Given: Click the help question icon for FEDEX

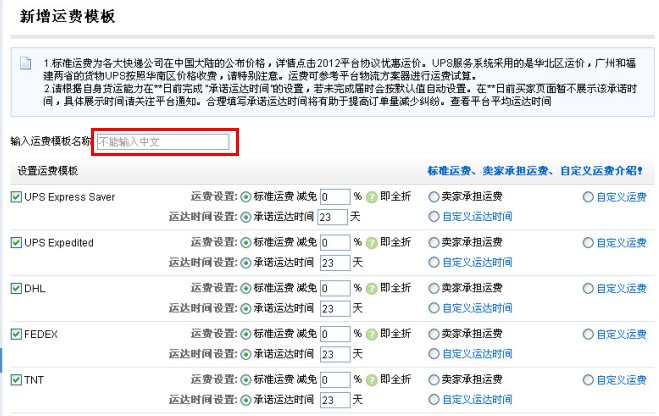Looking at the screenshot, I should [372, 334].
